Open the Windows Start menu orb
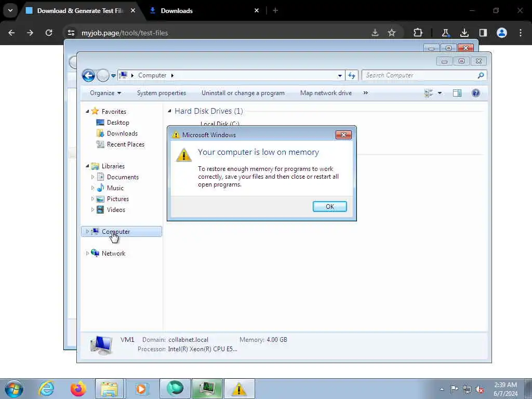 click(x=14, y=389)
